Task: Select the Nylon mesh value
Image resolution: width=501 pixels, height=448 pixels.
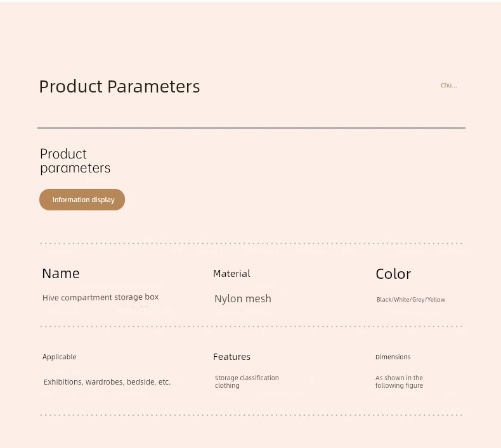Action: pyautogui.click(x=243, y=298)
